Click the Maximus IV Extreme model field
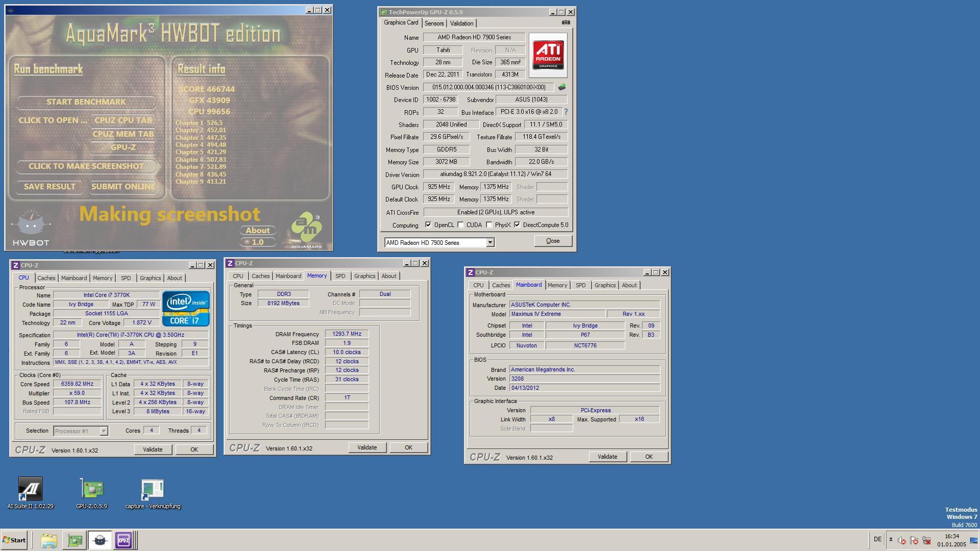 (x=557, y=314)
